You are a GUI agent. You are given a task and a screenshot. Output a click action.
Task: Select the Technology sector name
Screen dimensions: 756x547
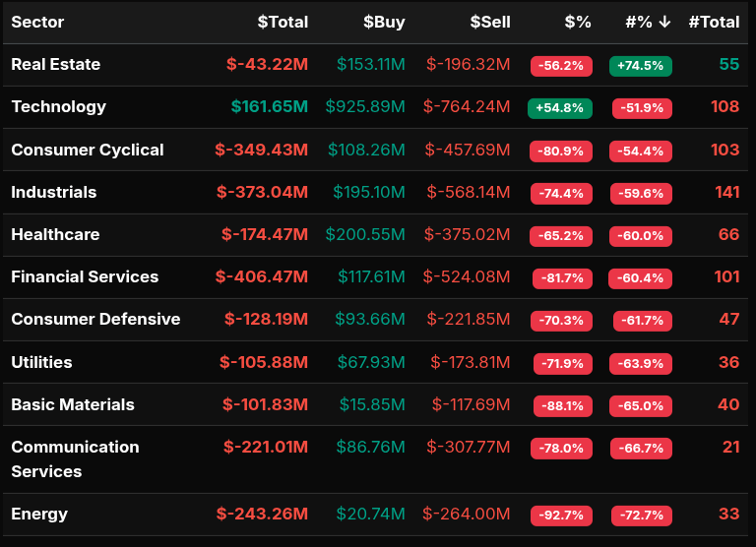pos(58,106)
